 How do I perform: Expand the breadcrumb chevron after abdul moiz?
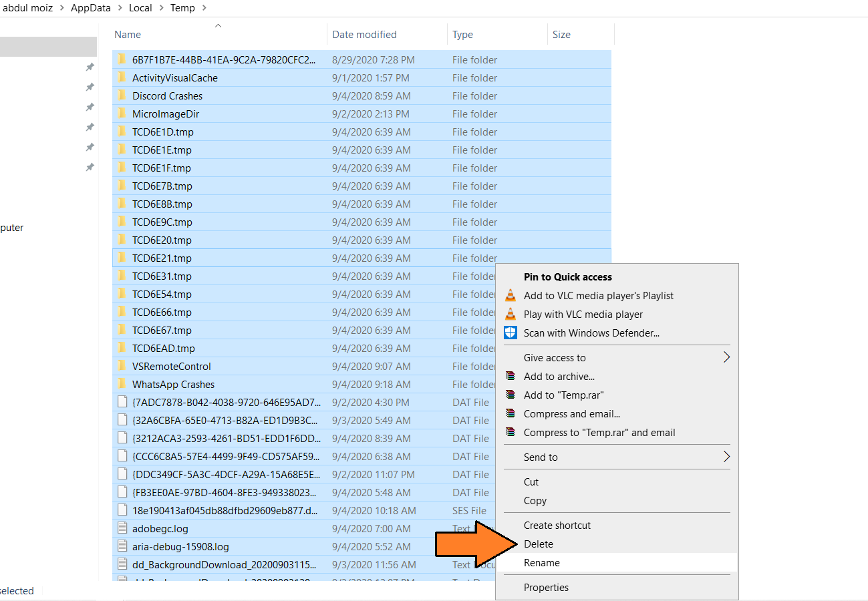(x=63, y=8)
